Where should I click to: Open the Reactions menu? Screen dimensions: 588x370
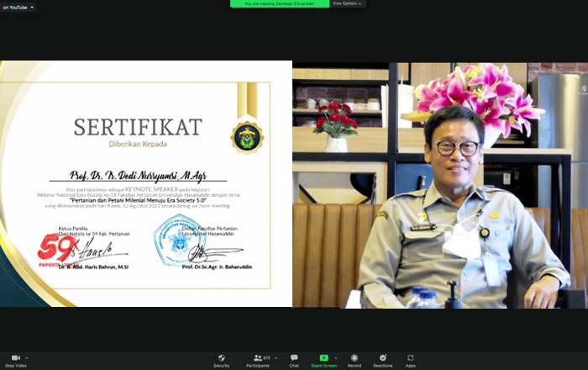[383, 357]
